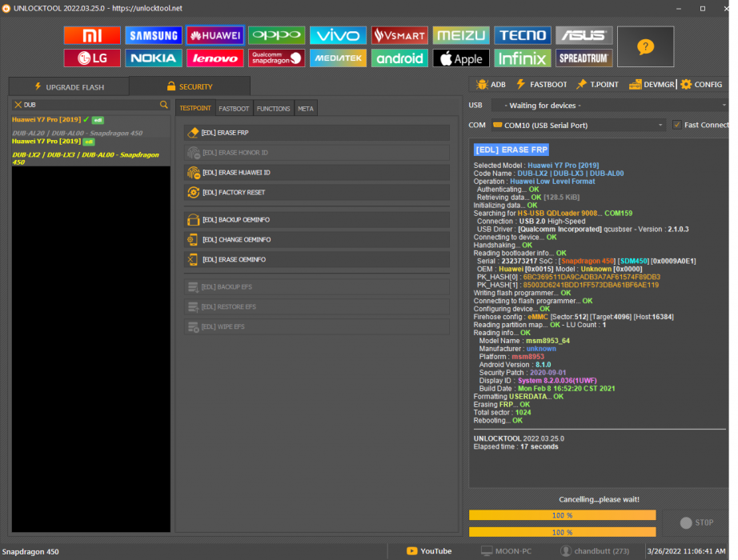Select the Android brand logo
The image size is (738, 560).
[399, 58]
